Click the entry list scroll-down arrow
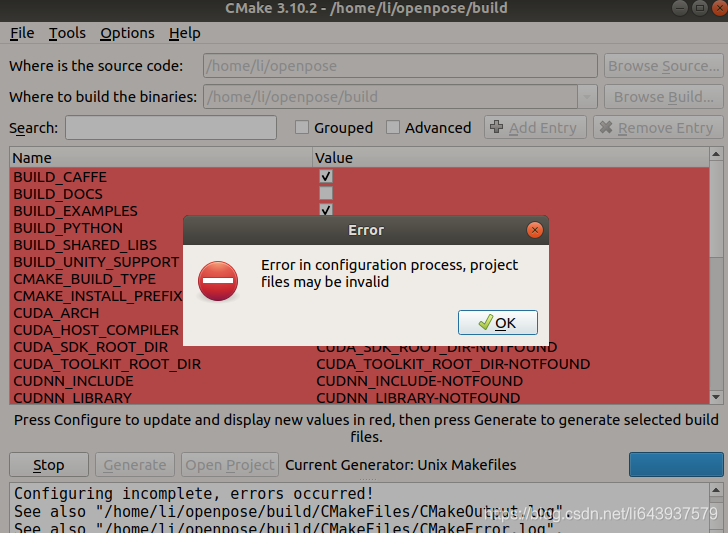 [x=716, y=397]
